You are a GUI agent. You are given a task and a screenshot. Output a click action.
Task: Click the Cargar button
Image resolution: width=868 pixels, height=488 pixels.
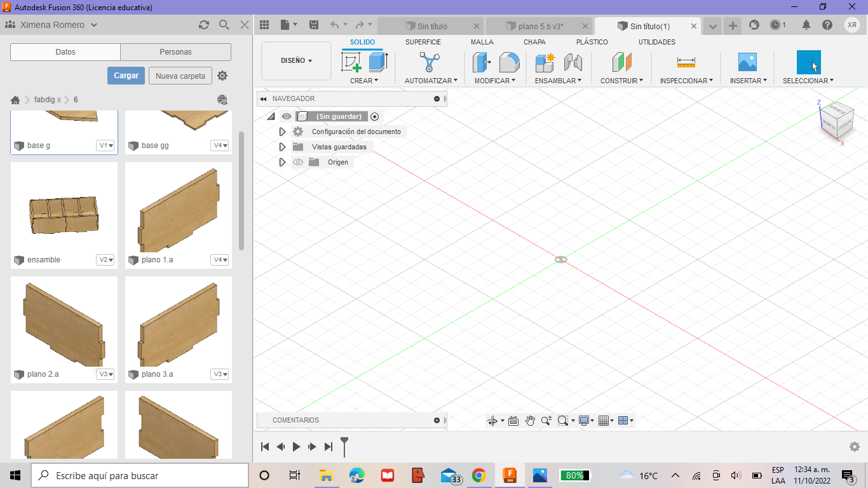126,76
